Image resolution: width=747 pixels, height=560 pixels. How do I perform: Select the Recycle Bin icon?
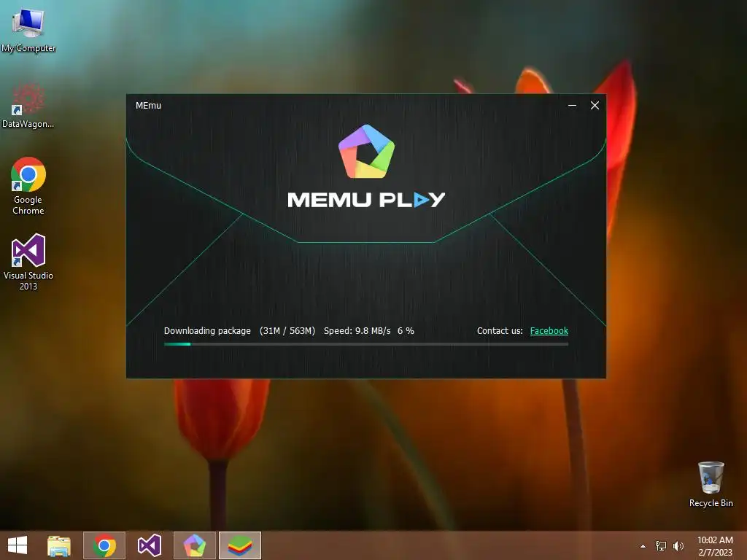pyautogui.click(x=711, y=485)
